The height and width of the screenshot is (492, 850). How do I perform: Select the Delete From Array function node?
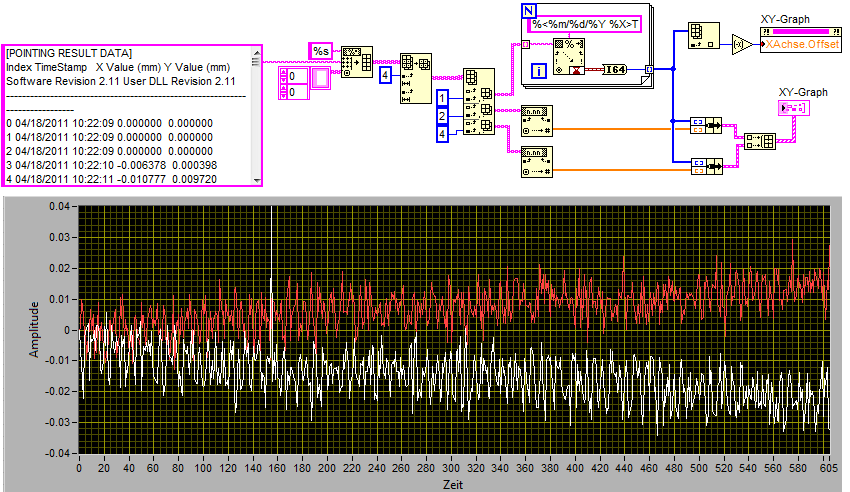click(x=416, y=78)
